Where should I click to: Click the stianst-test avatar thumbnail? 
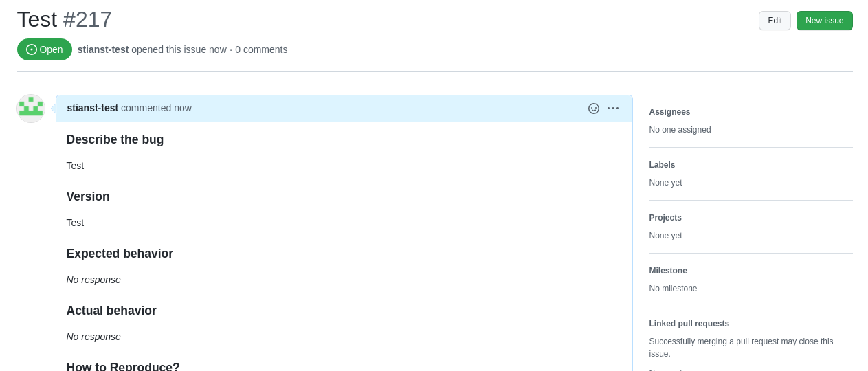[x=31, y=109]
